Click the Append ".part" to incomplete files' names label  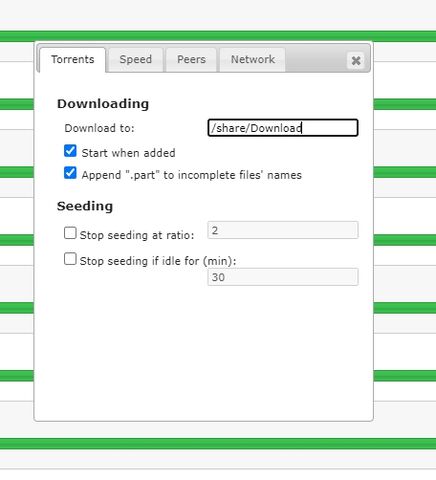[192, 175]
